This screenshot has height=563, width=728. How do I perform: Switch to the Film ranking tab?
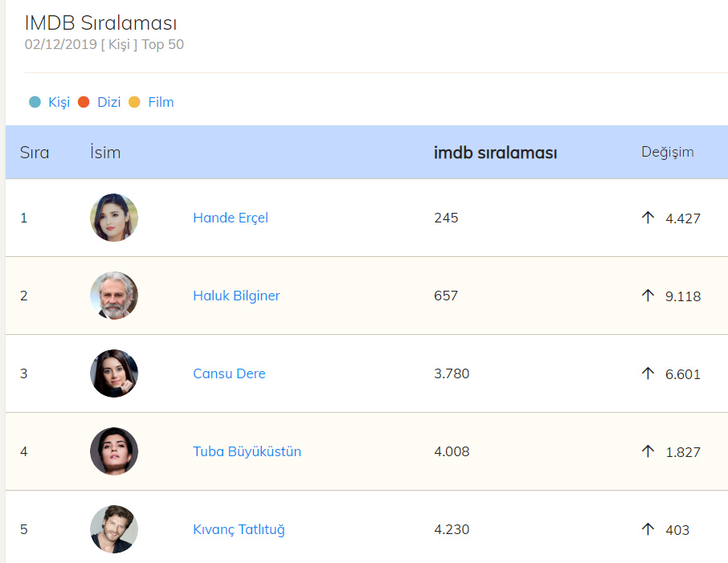[161, 102]
